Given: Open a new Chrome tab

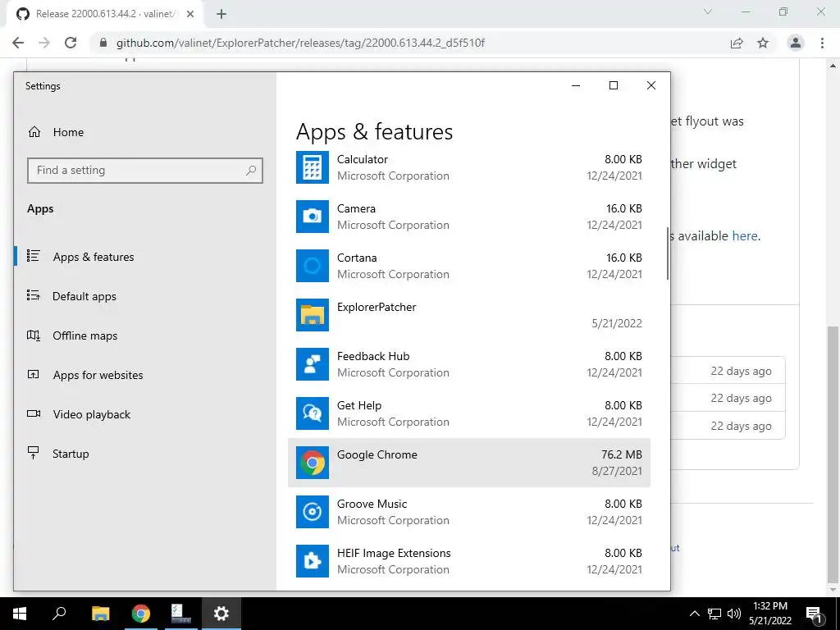Looking at the screenshot, I should [221, 14].
